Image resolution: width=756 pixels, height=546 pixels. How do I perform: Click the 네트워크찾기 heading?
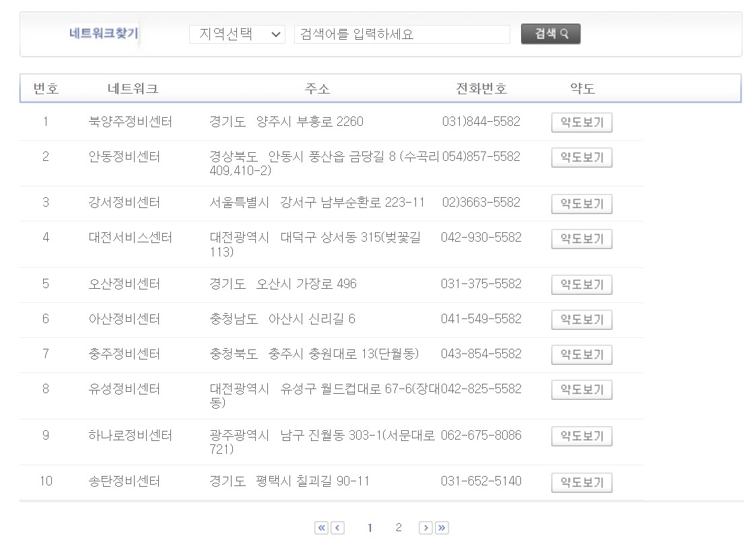point(104,33)
